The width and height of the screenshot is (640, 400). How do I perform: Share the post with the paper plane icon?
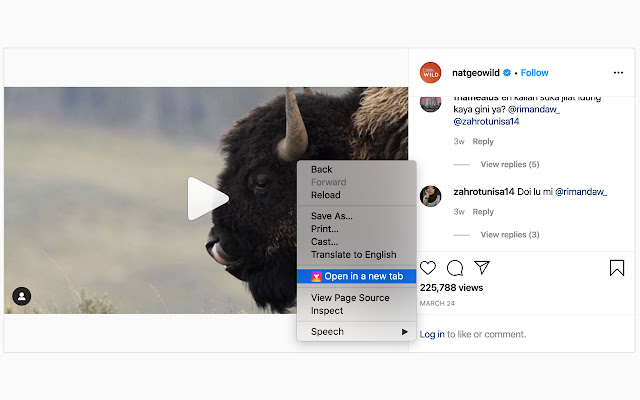click(x=482, y=267)
